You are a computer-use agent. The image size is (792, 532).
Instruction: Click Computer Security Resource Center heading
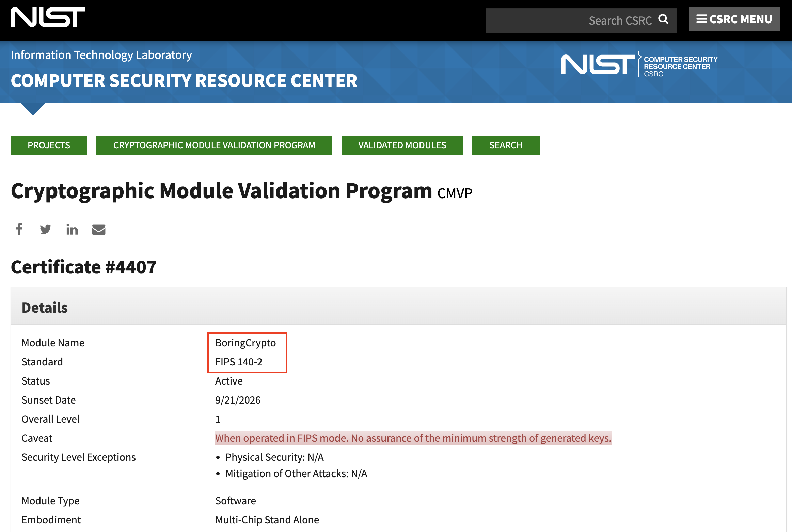[x=184, y=81]
